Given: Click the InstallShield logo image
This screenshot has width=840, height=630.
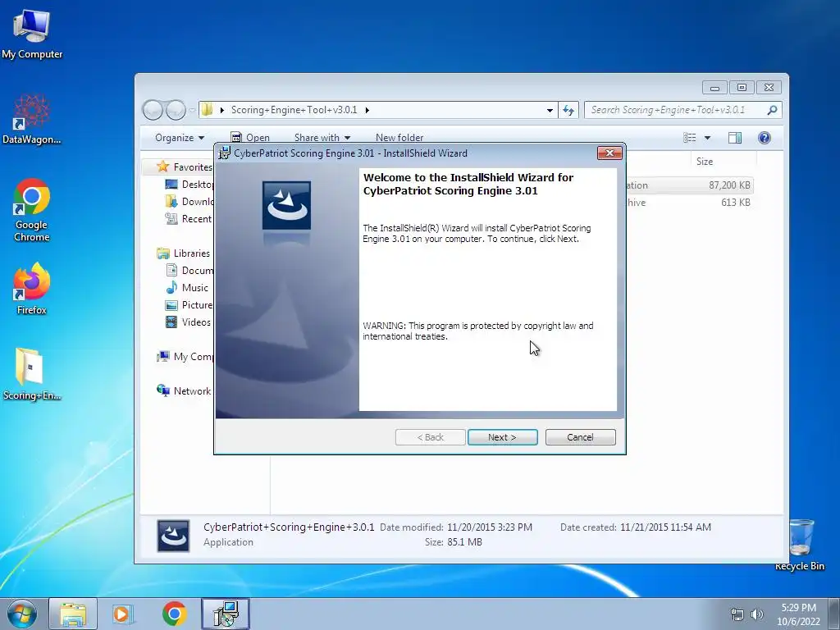Looking at the screenshot, I should (x=286, y=205).
